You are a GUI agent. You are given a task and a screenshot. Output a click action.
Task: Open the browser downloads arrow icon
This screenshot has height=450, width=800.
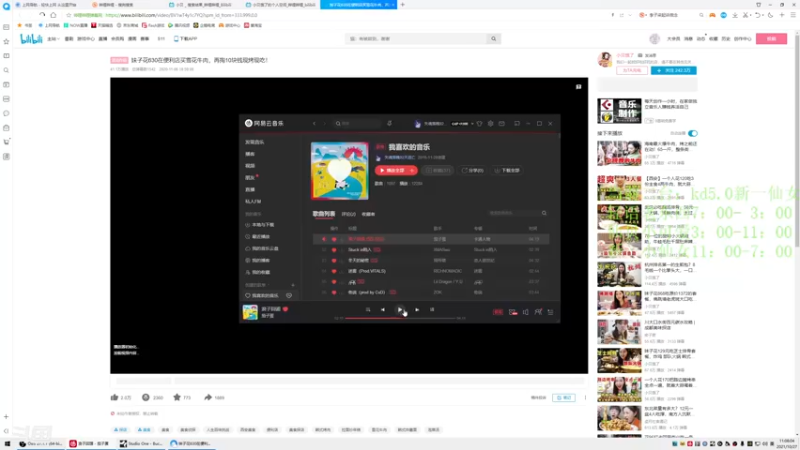pyautogui.click(x=735, y=15)
